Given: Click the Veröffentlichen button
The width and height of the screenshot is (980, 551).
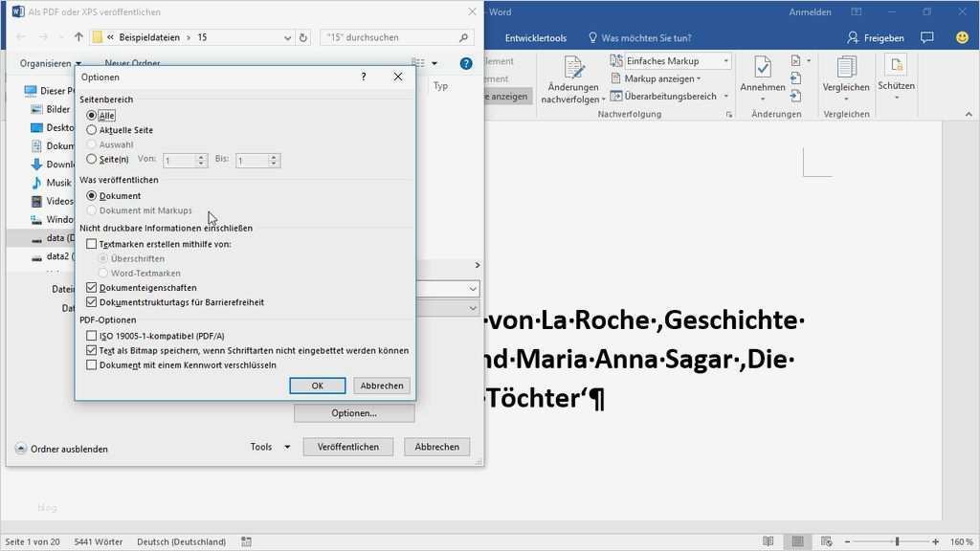Looking at the screenshot, I should pos(348,447).
